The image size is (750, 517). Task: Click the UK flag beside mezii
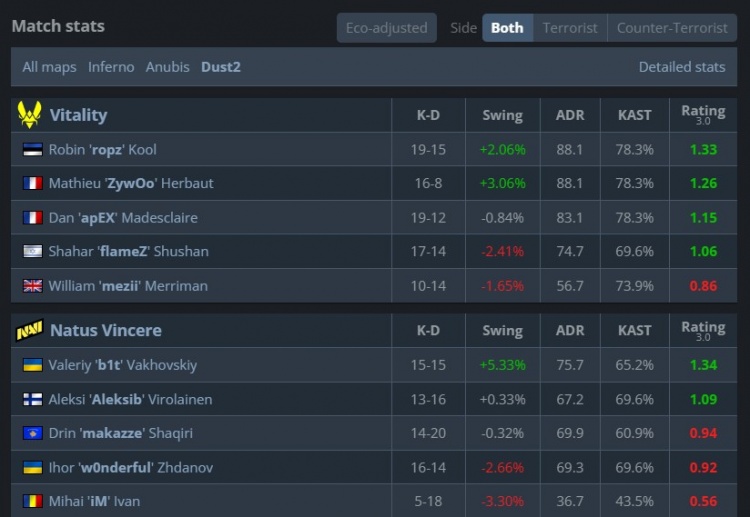point(32,286)
